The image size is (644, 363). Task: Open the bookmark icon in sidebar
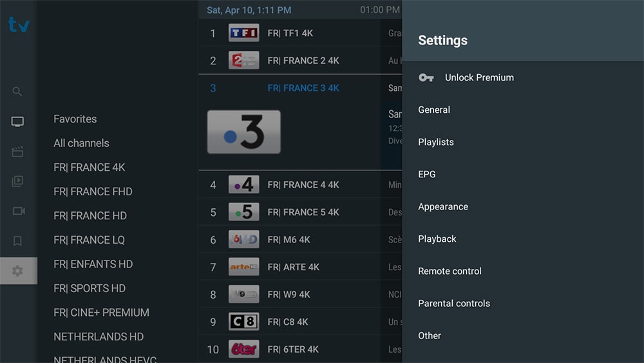click(x=17, y=241)
